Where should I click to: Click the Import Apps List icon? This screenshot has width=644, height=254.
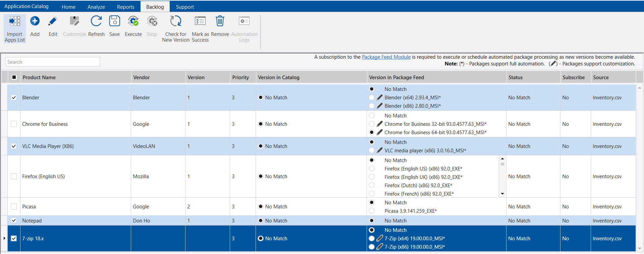15,21
